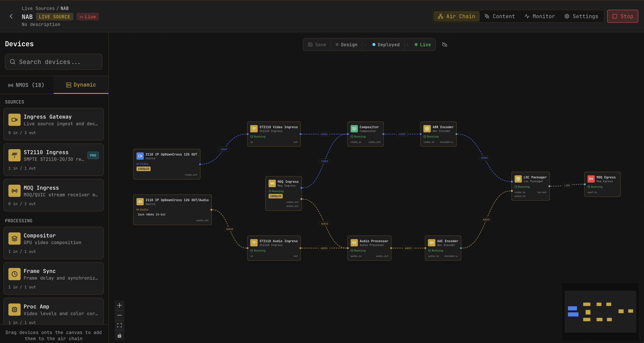Viewport: 644px width, 343px height.
Task: Select the Compositor GPU composition icon
Action: click(x=14, y=238)
